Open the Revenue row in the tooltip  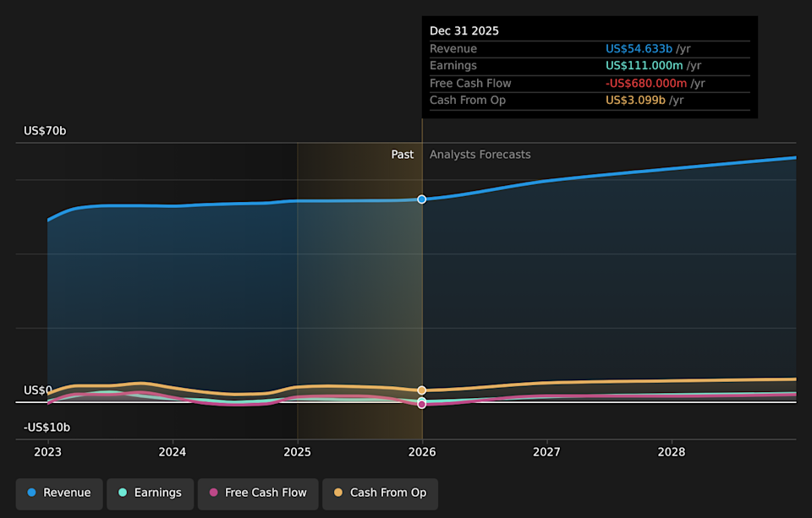coord(454,48)
